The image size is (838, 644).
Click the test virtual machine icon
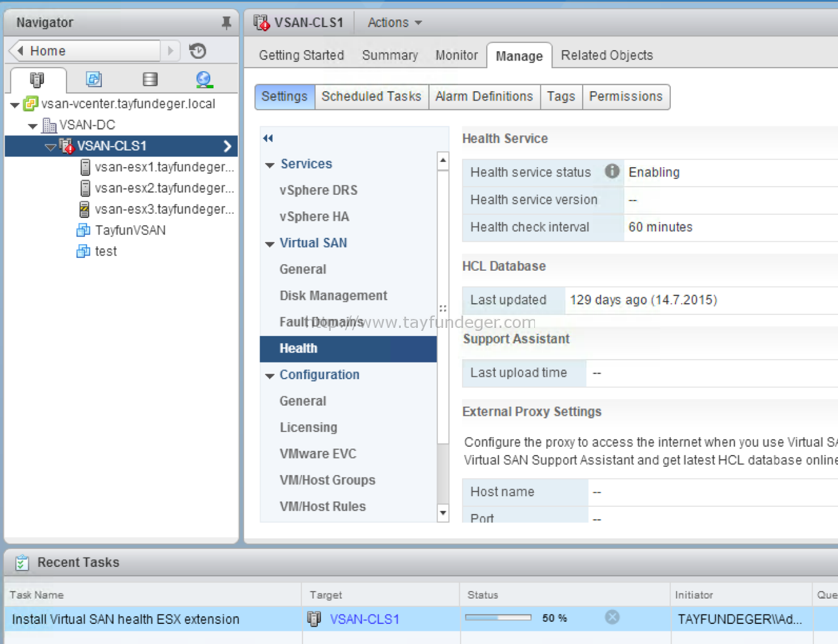(84, 251)
